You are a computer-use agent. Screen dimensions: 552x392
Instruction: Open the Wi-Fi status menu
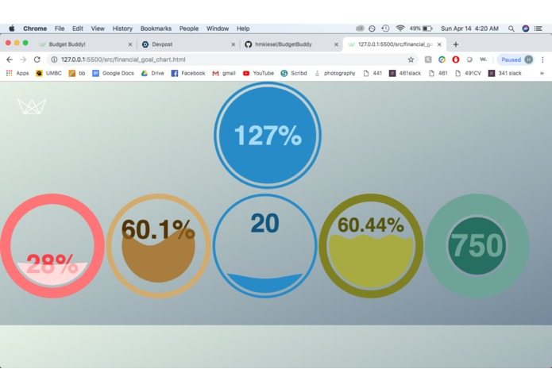(x=400, y=29)
